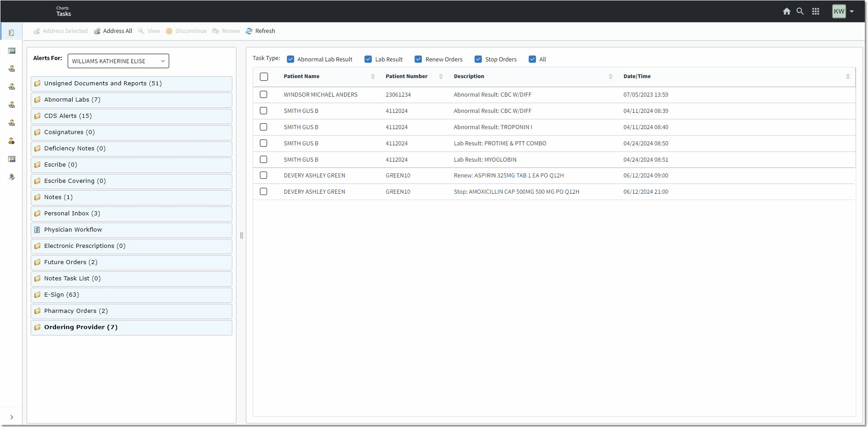This screenshot has height=428, width=868.
Task: Expand the left sidebar chevron
Action: [x=12, y=417]
